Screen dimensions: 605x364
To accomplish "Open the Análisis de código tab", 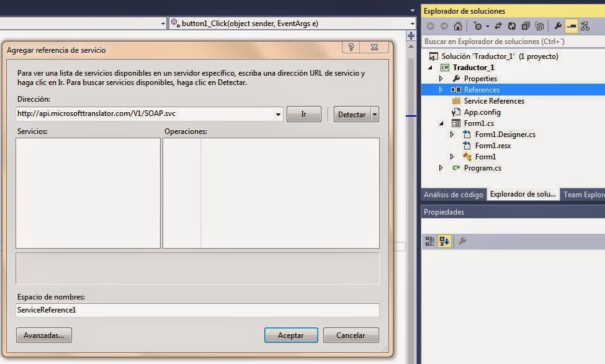I will click(x=452, y=194).
